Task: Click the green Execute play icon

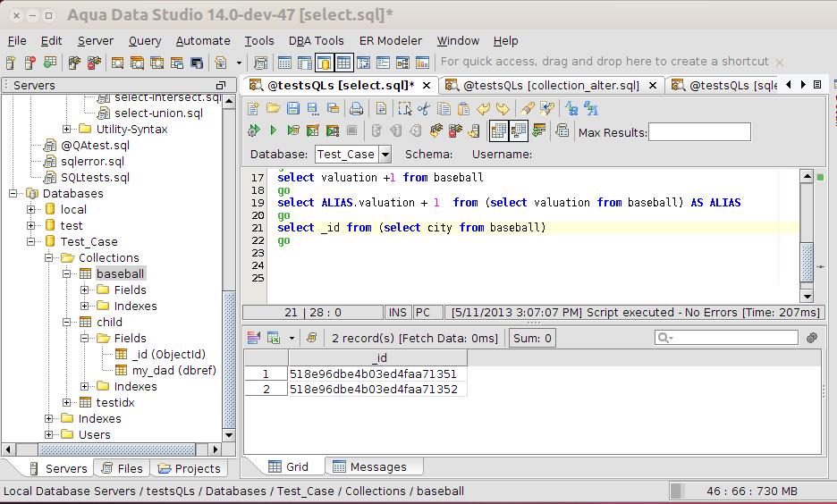Action: pos(274,130)
